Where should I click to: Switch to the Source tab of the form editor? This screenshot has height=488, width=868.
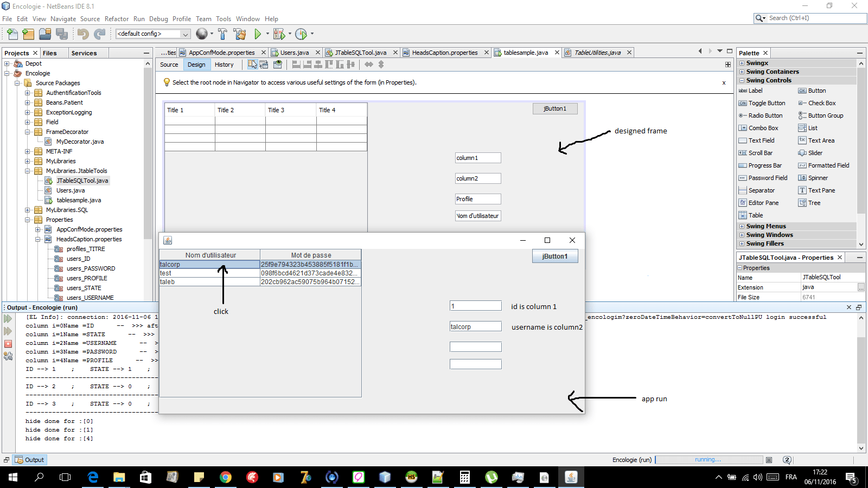[169, 64]
